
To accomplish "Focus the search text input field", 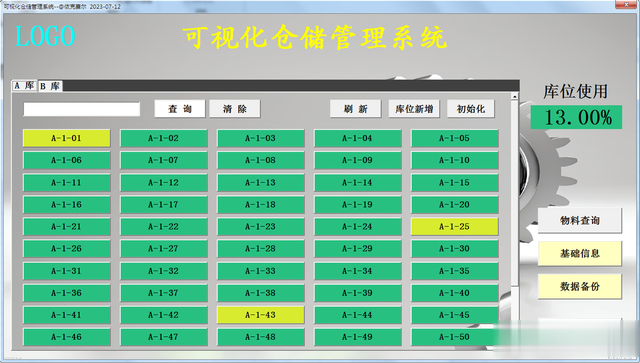I will click(82, 109).
